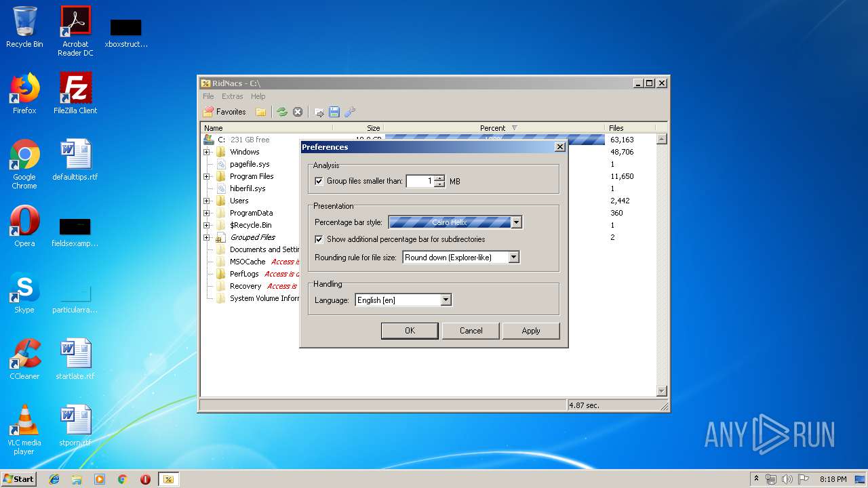Screen dimensions: 868x488
Task: Click the taskbar clock
Action: click(833, 479)
